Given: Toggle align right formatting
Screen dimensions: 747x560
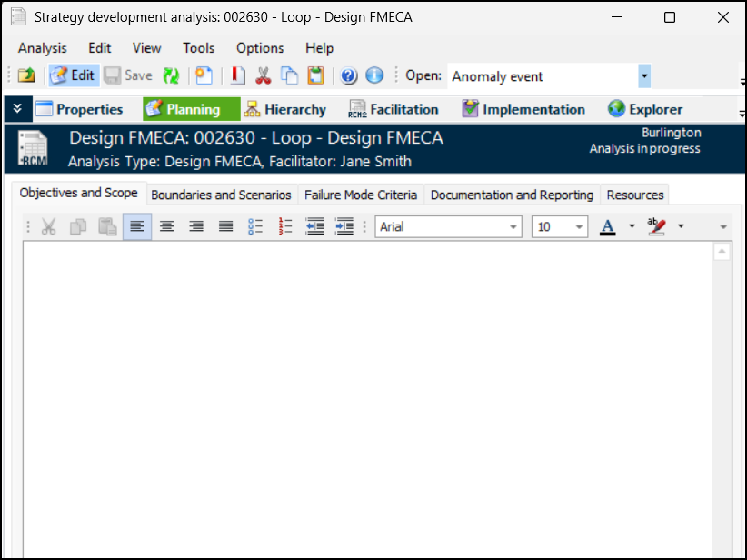Looking at the screenshot, I should pyautogui.click(x=196, y=226).
